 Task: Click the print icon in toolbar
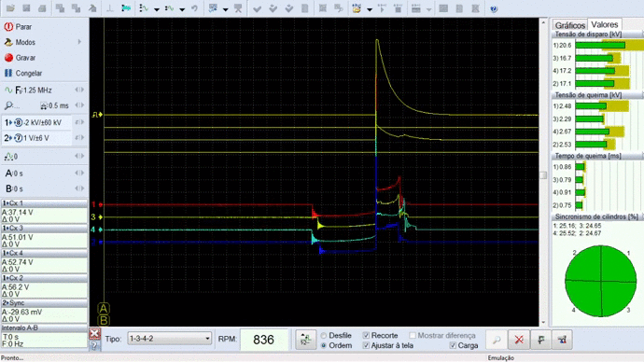[42, 8]
